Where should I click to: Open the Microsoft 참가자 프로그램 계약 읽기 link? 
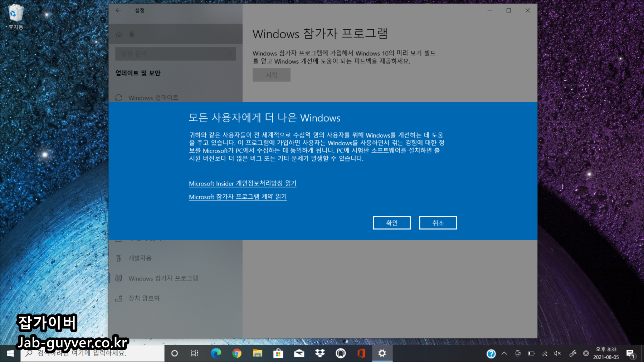click(238, 197)
